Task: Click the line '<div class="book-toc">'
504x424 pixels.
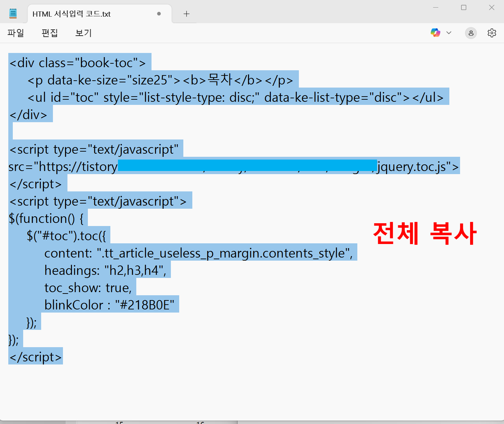Action: point(78,63)
